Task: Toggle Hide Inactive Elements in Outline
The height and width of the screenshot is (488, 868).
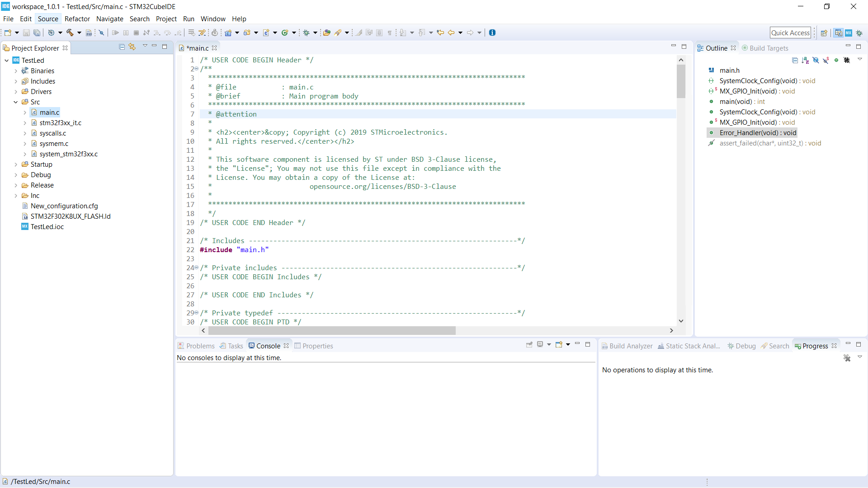Action: point(847,60)
